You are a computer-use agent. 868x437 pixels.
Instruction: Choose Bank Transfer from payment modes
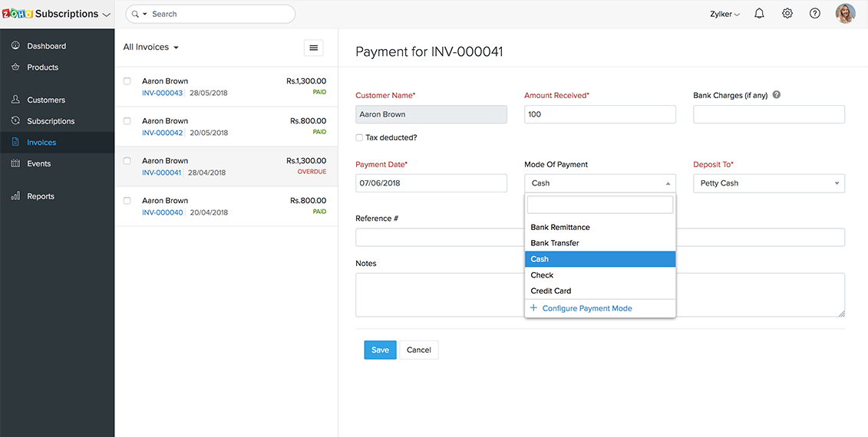[x=555, y=243]
